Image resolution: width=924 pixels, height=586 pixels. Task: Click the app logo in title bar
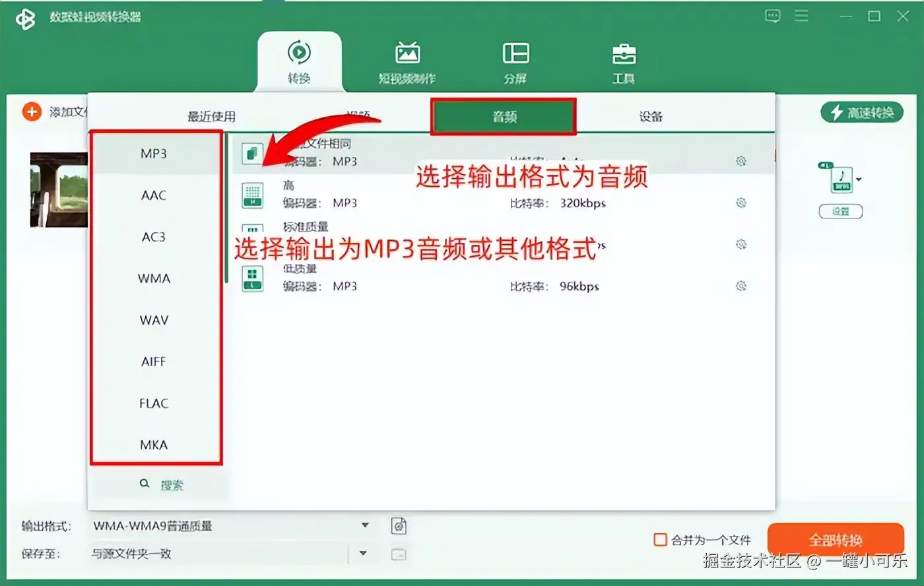26,18
